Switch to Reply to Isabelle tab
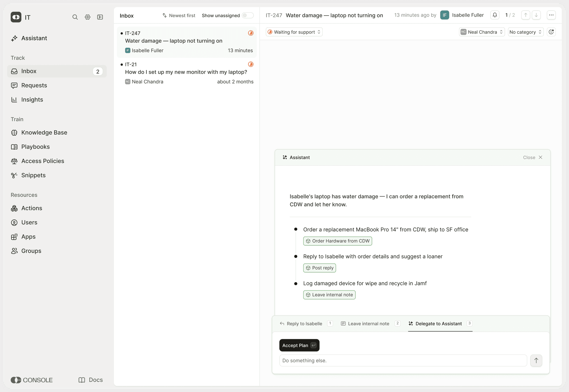The height and width of the screenshot is (392, 569). [304, 324]
